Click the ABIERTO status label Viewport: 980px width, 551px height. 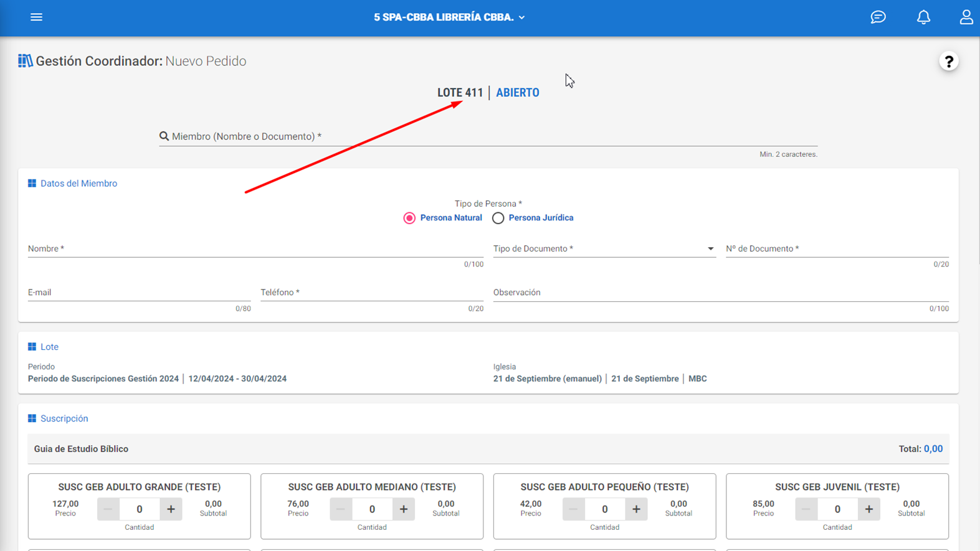[518, 93]
